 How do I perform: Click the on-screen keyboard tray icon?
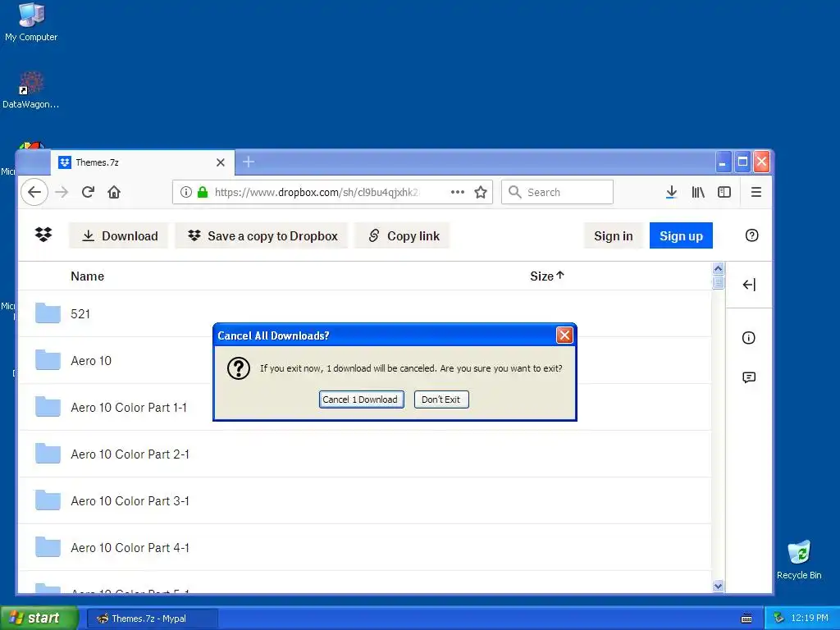746,619
